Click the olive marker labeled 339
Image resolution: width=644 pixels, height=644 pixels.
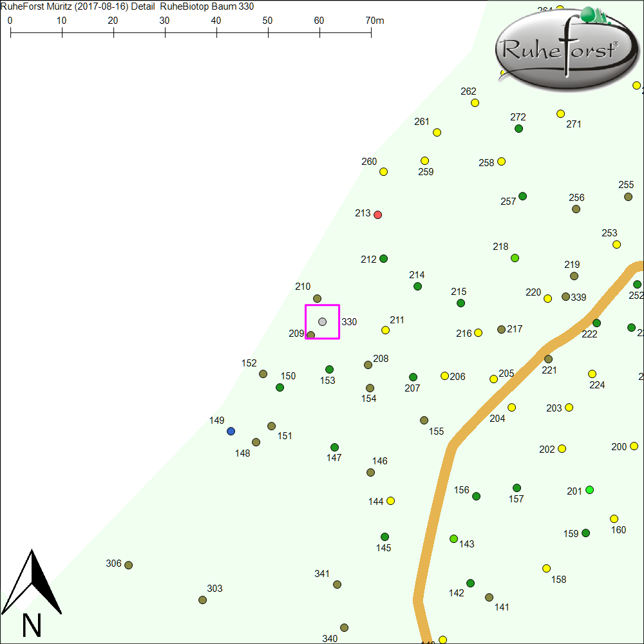click(x=565, y=297)
